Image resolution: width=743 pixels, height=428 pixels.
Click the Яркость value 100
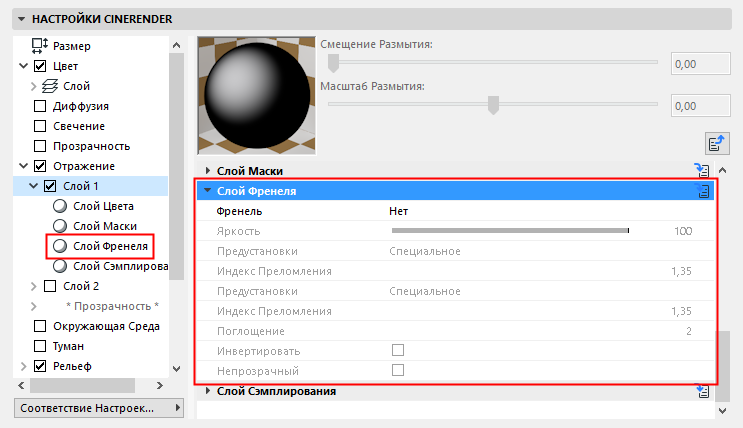point(683,231)
